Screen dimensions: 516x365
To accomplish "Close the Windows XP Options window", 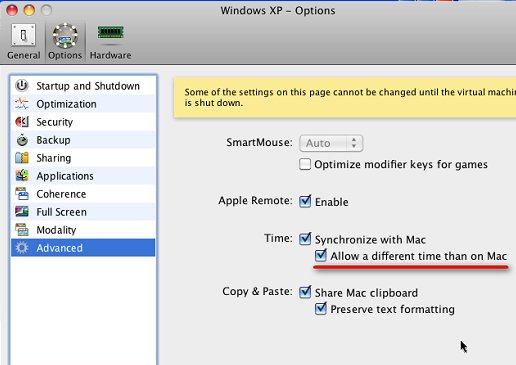I will pyautogui.click(x=12, y=10).
